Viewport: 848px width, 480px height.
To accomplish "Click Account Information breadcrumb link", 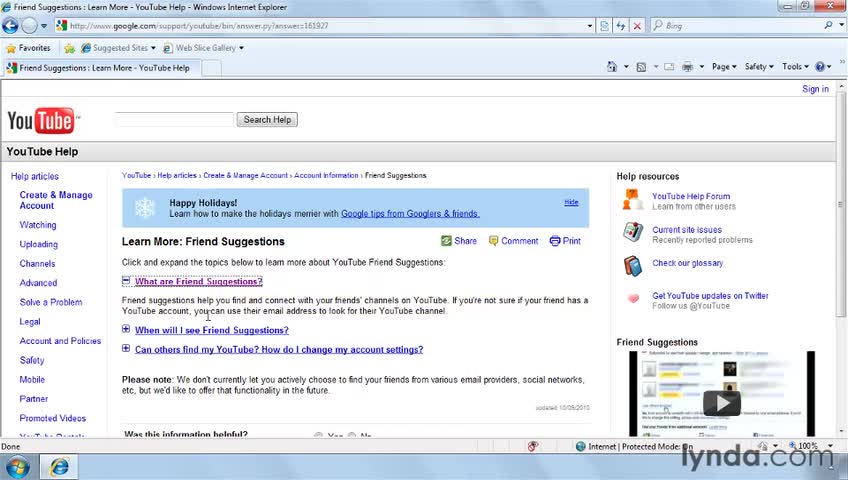I will (x=326, y=176).
